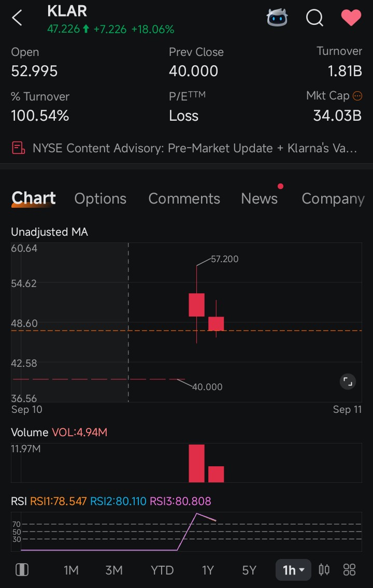Image resolution: width=373 pixels, height=588 pixels.
Task: Switch to the Options tab
Action: [x=100, y=198]
